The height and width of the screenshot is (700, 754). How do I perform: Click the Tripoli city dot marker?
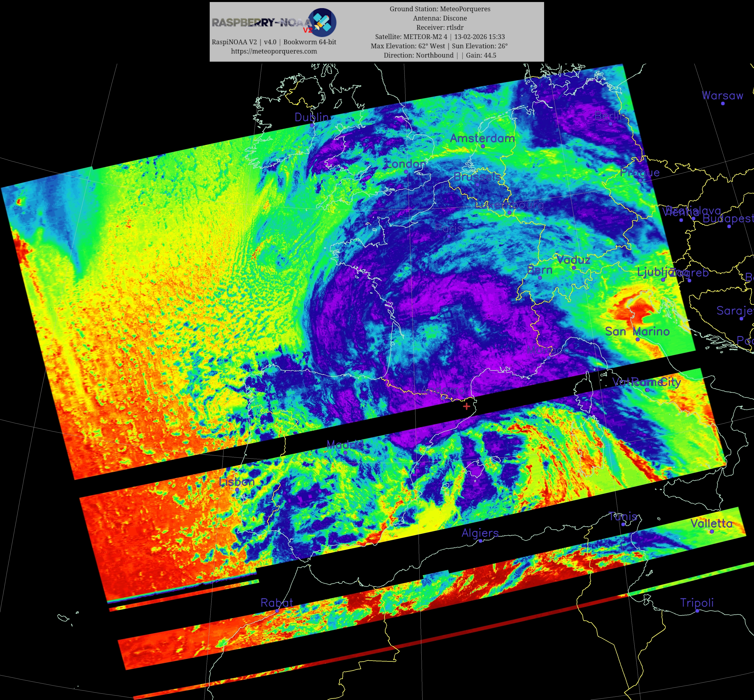[x=697, y=611]
